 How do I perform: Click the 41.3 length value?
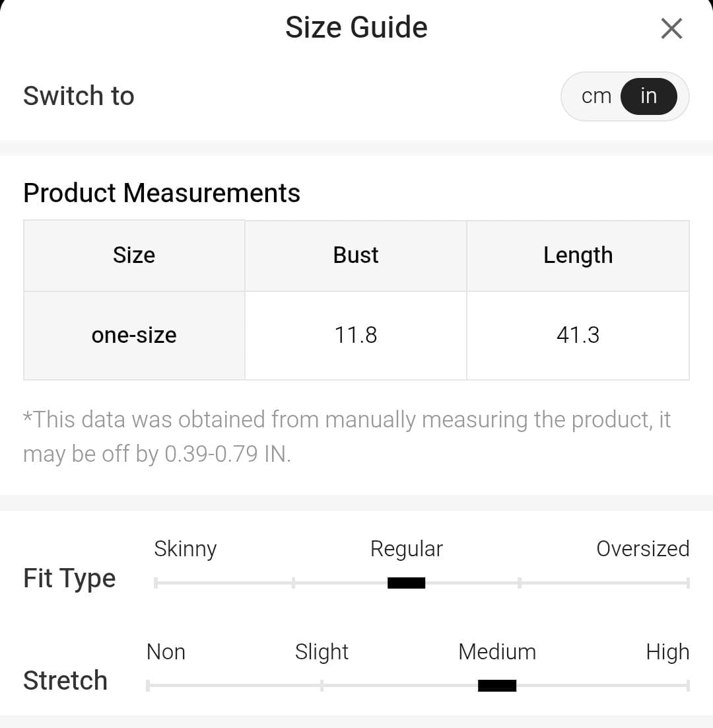click(x=578, y=336)
